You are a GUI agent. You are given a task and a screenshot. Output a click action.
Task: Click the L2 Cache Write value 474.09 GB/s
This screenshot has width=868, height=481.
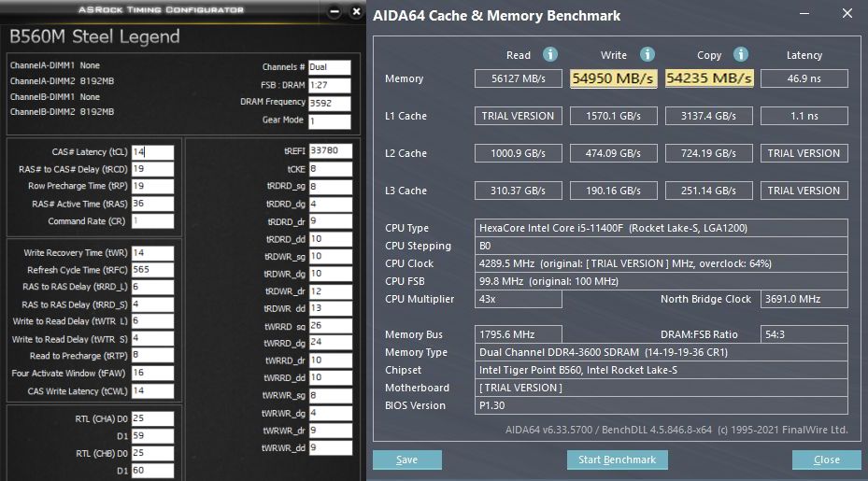[x=613, y=153]
